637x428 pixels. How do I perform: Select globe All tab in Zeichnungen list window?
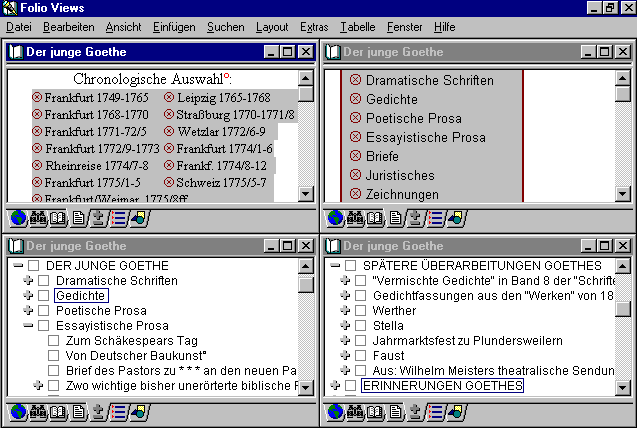[x=335, y=218]
